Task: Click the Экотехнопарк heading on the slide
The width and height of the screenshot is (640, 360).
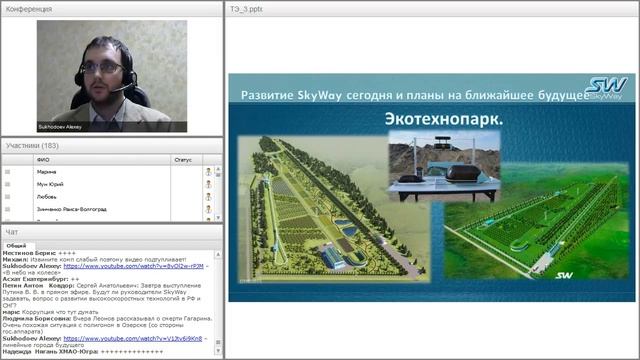Action: pos(444,119)
